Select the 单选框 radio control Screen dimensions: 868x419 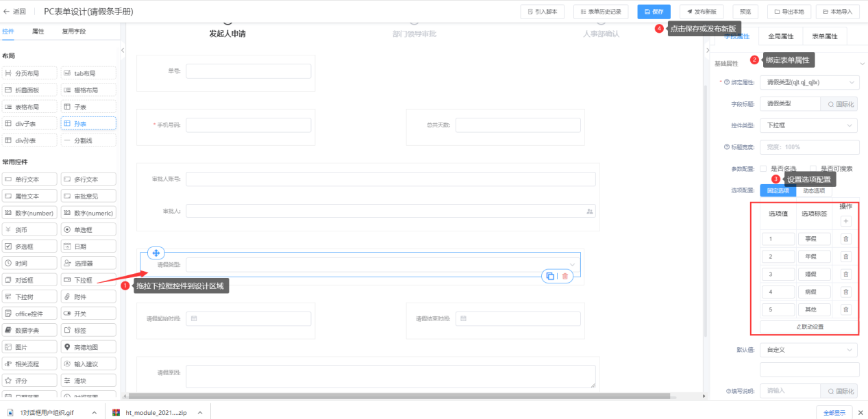(x=88, y=229)
